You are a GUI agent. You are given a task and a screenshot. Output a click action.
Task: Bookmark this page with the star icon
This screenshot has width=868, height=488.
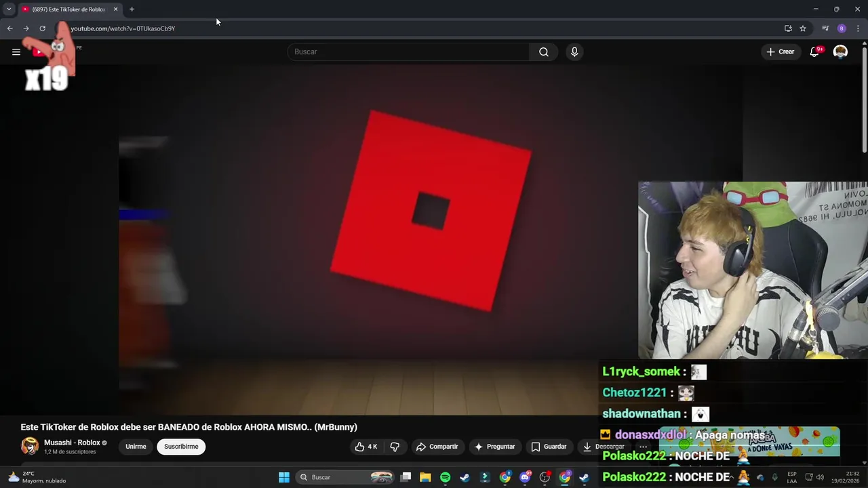coord(803,28)
